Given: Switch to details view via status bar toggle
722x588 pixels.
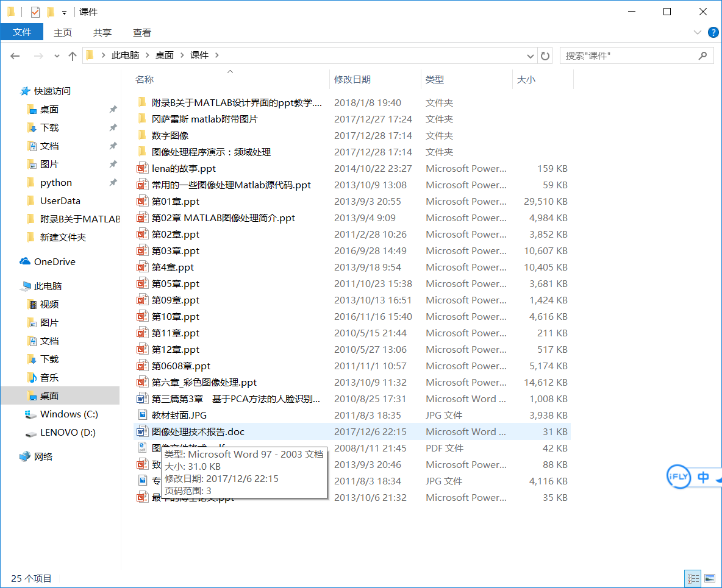Looking at the screenshot, I should [x=693, y=578].
